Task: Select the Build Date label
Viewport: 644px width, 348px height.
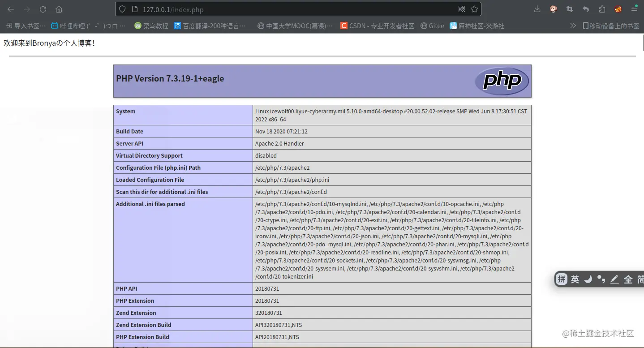Action: click(x=129, y=132)
